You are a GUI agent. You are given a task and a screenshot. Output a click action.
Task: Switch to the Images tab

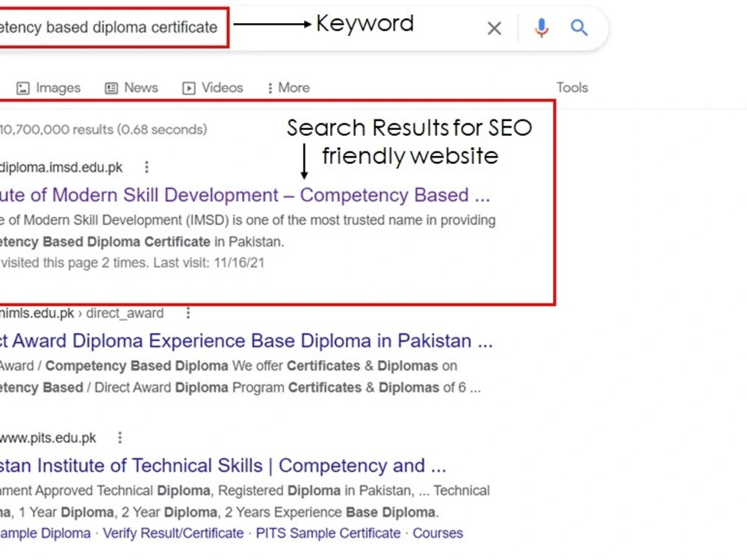(49, 87)
